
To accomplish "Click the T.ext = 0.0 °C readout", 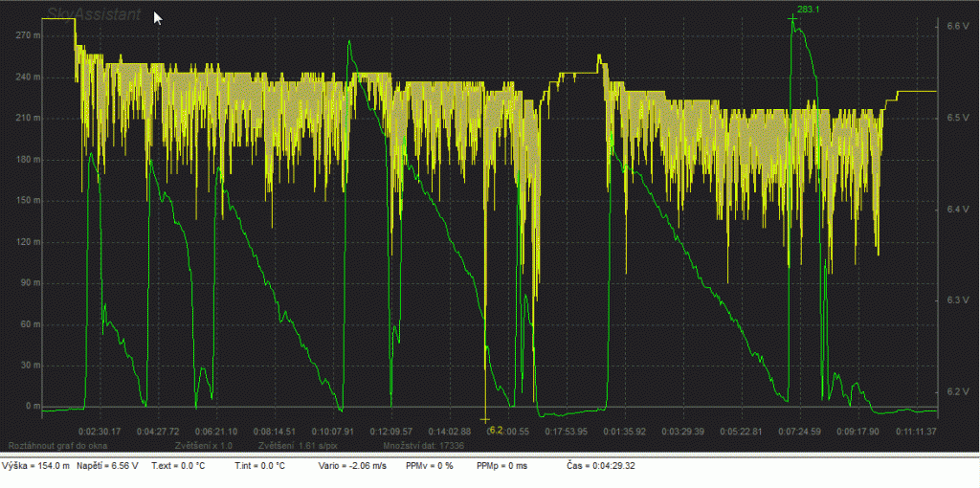I will pyautogui.click(x=179, y=466).
